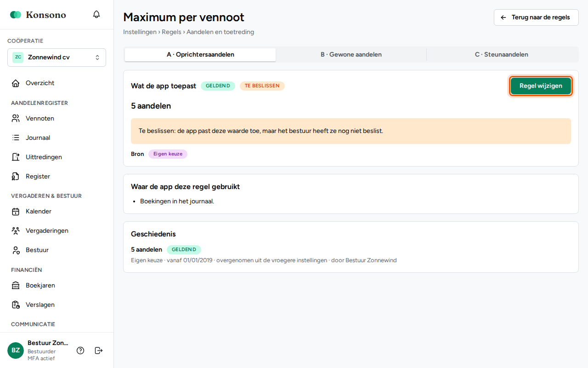Select text 'Boekingen in het journaal.'
Viewport: 588px width, 368px height.
pos(177,201)
